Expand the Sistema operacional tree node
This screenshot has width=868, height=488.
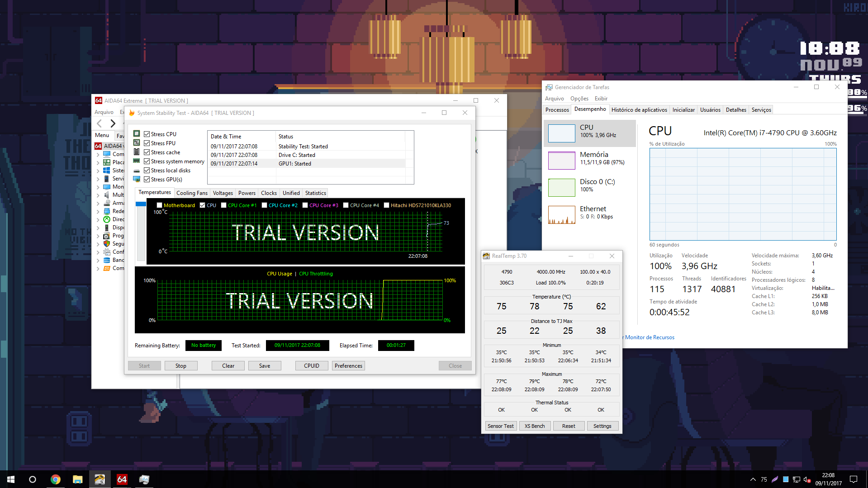point(98,171)
